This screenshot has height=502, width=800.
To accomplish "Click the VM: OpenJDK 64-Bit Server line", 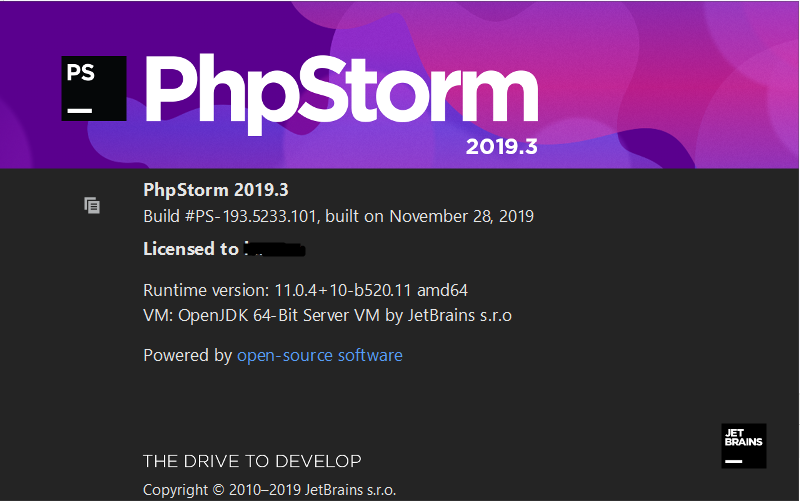I will (328, 315).
